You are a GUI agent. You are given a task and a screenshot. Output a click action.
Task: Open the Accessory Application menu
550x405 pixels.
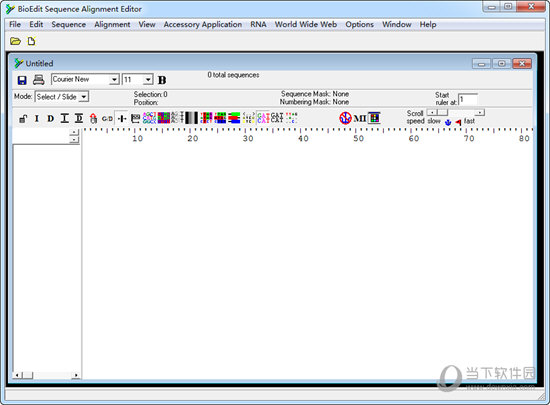[x=203, y=25]
